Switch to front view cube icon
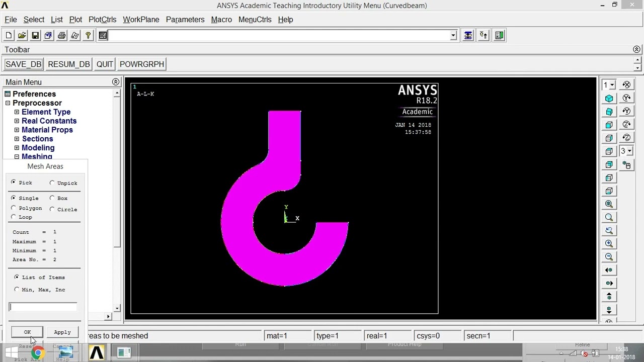This screenshot has width=644, height=362. tap(609, 125)
